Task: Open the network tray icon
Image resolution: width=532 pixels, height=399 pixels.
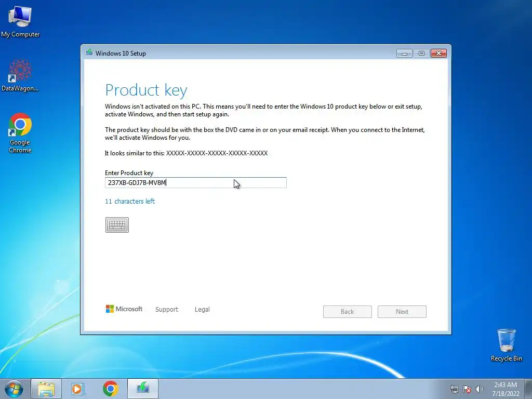Action: point(454,389)
